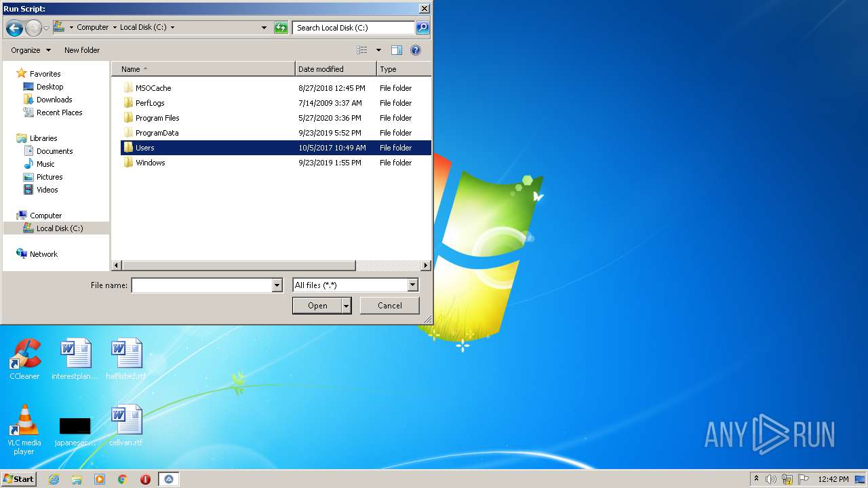The width and height of the screenshot is (868, 488).
Task: Open the Action Center flag icon
Action: pyautogui.click(x=804, y=479)
